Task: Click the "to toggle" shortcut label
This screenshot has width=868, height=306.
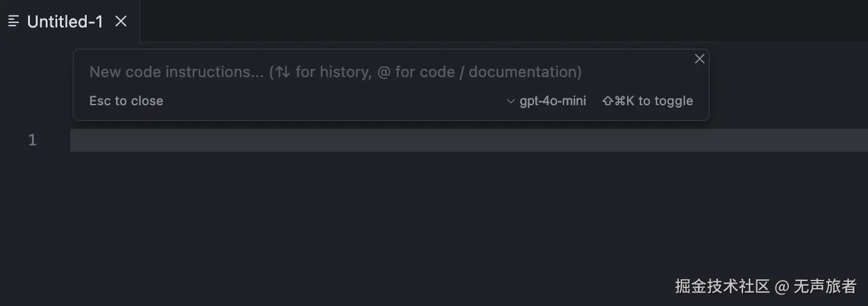Action: pos(665,101)
